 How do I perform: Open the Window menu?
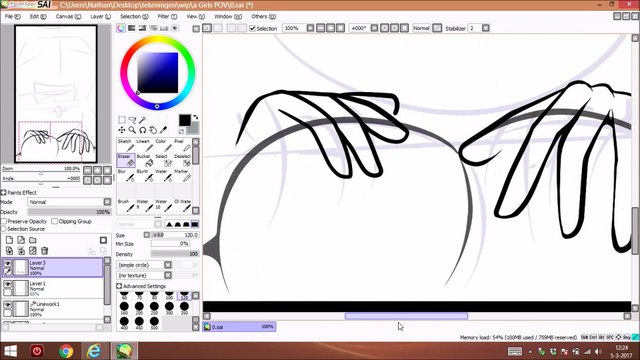pos(228,17)
